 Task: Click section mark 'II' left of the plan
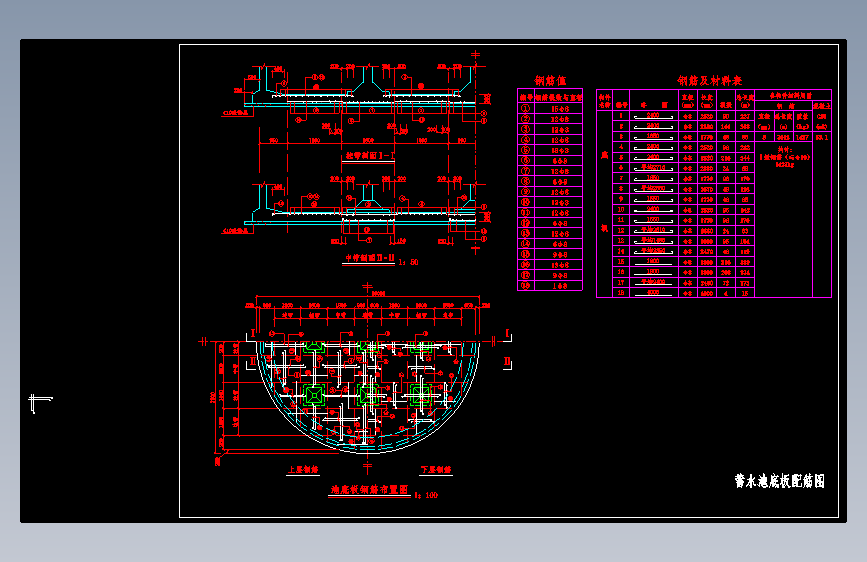(253, 362)
